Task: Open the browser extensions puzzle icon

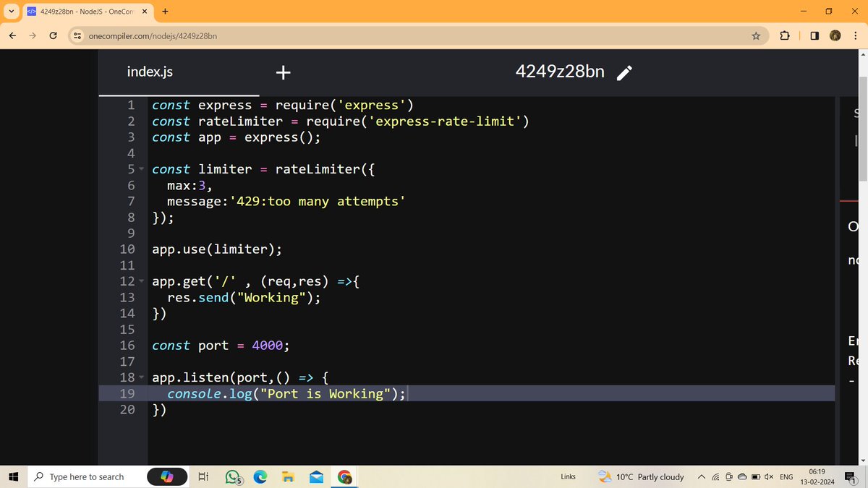Action: pyautogui.click(x=785, y=35)
